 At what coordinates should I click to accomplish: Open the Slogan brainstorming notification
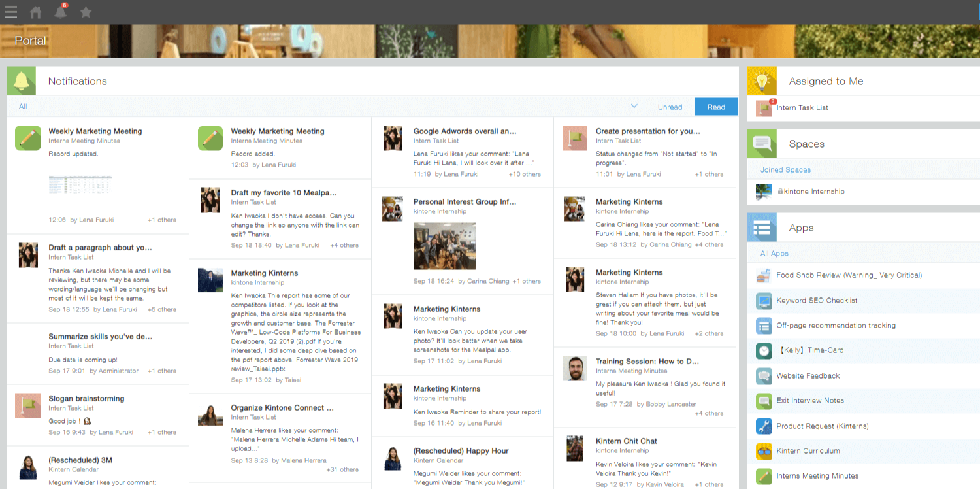pyautogui.click(x=86, y=399)
